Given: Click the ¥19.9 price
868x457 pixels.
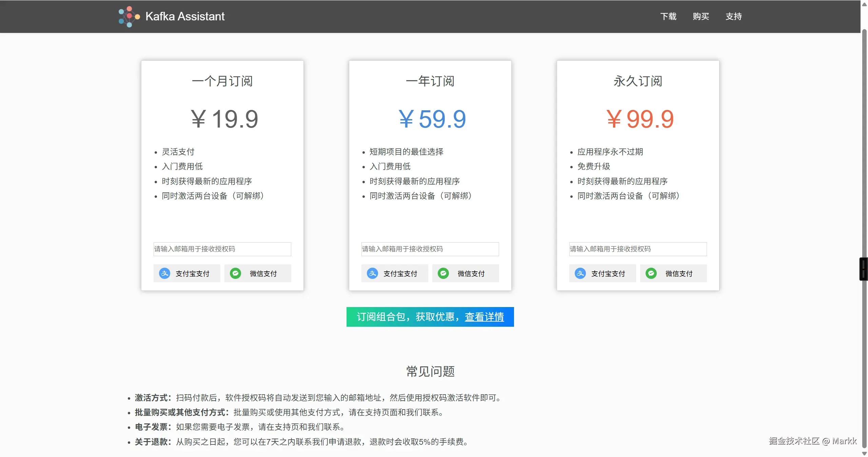Looking at the screenshot, I should pyautogui.click(x=224, y=119).
